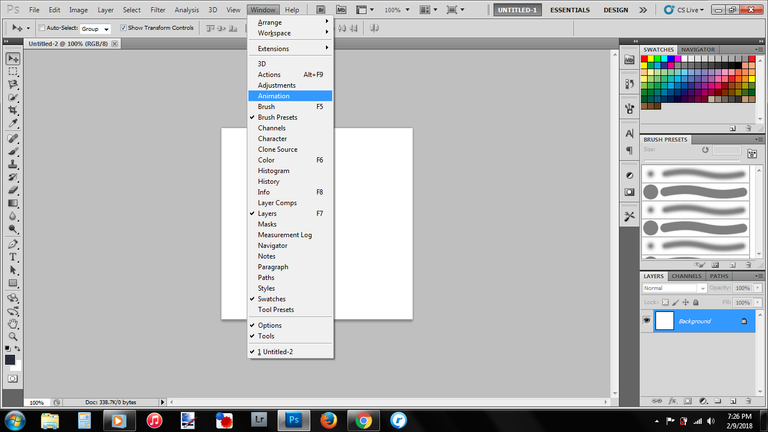Adjust the brush Size slider
The width and height of the screenshot is (768, 432).
(692, 160)
